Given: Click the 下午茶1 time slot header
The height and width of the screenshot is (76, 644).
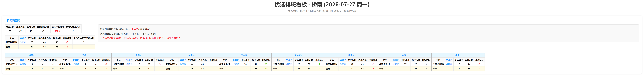Looking at the screenshot, I should coord(245,55).
